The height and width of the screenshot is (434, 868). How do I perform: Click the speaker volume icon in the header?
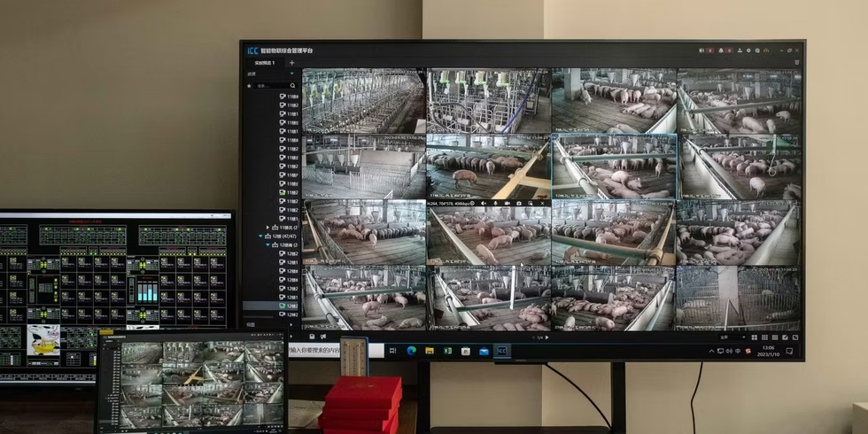[x=701, y=50]
